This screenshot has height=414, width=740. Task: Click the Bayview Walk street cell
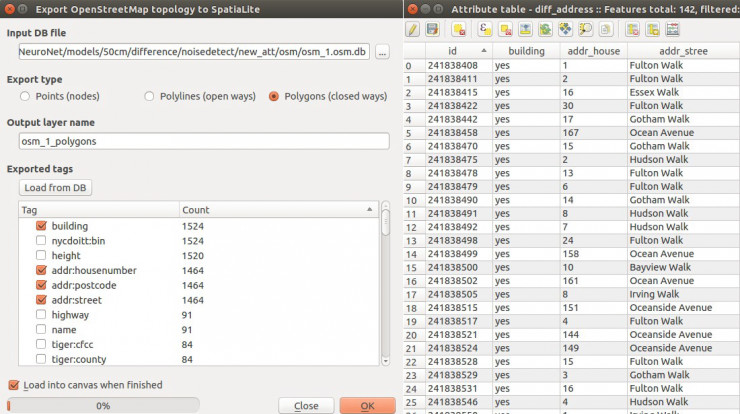pyautogui.click(x=683, y=267)
